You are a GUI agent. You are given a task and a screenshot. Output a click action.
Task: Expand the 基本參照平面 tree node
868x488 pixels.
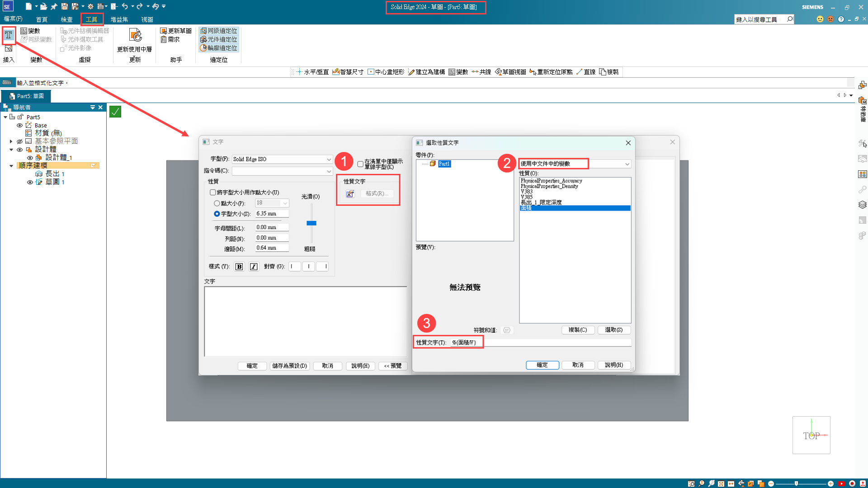tap(11, 141)
